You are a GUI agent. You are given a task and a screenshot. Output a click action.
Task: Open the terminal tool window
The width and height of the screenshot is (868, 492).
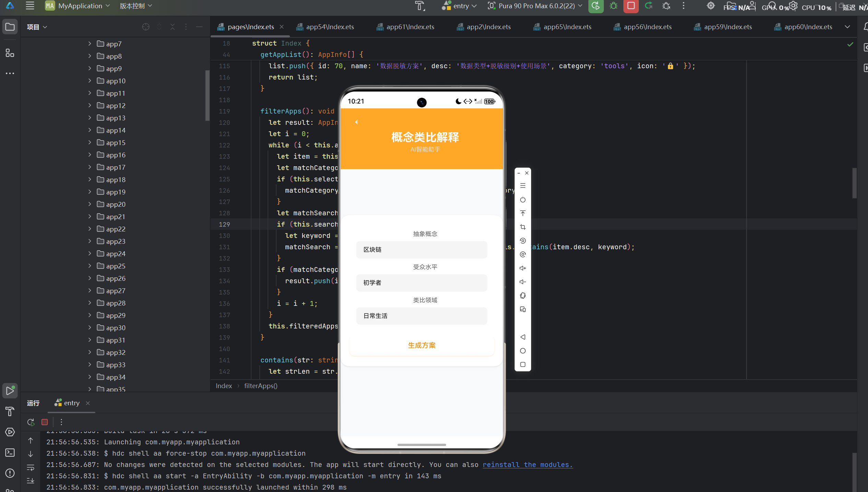pos(10,453)
